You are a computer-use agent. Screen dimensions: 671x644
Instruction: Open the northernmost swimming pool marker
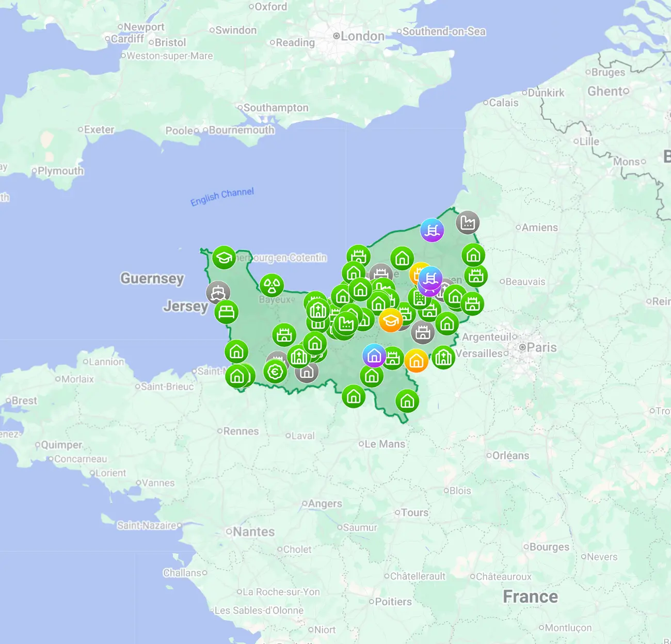pyautogui.click(x=432, y=230)
